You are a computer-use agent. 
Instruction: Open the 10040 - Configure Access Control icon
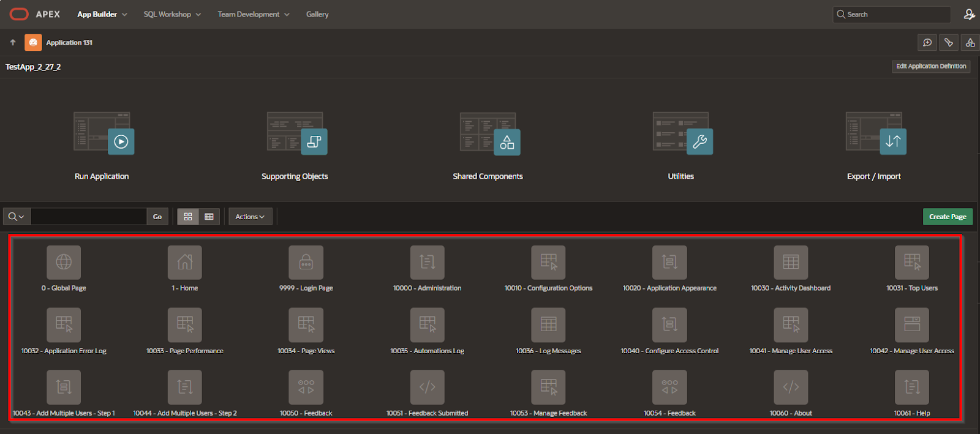pos(669,324)
